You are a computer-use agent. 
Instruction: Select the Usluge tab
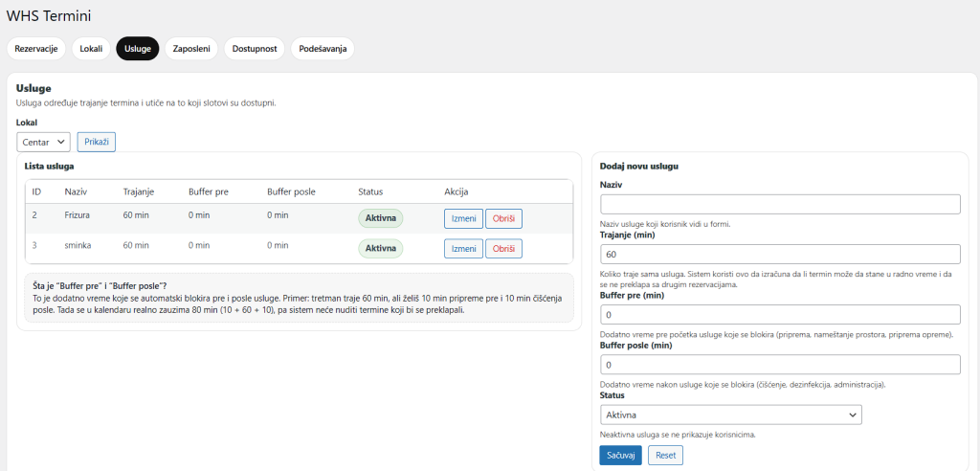point(137,49)
